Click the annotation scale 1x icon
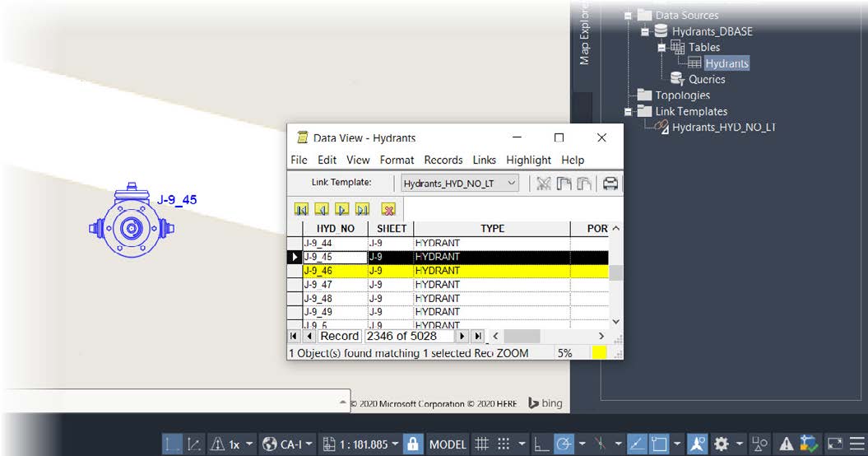 click(x=218, y=444)
